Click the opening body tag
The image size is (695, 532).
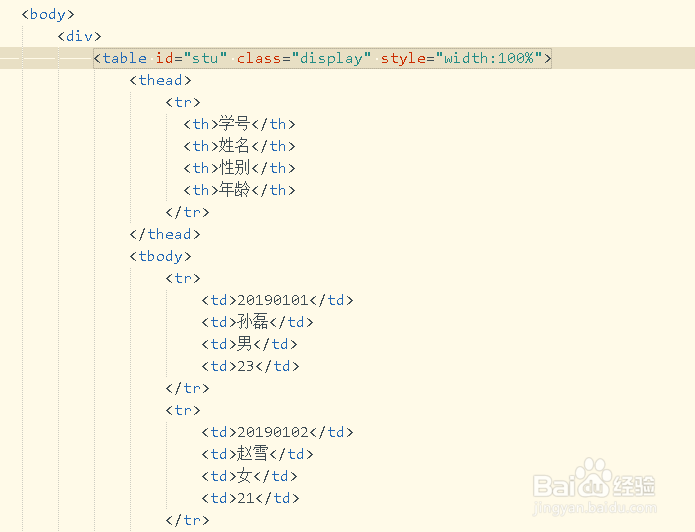tap(48, 14)
